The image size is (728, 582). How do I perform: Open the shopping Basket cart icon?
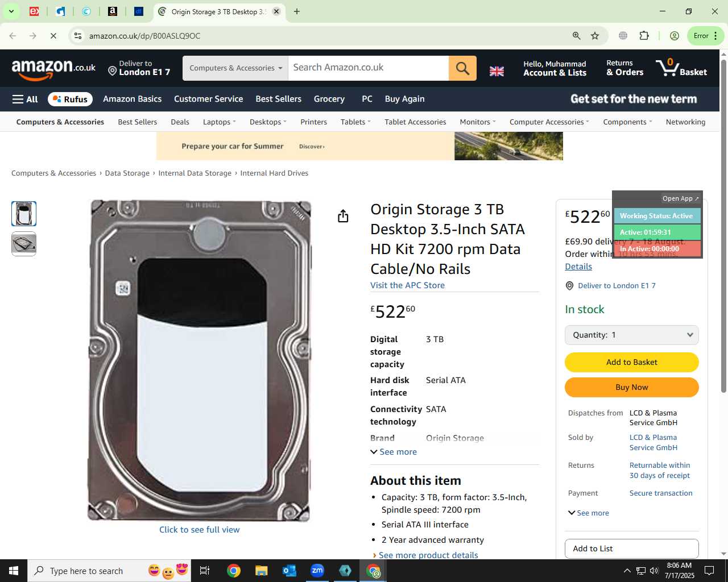tap(681, 68)
